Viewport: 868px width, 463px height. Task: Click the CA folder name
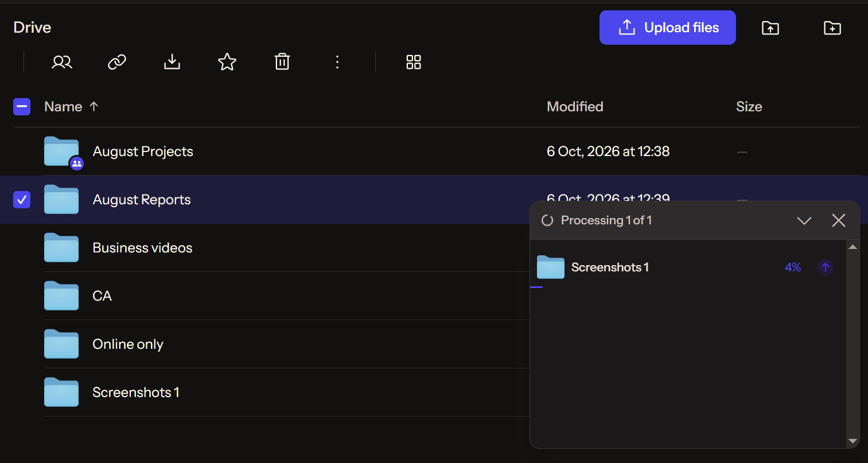click(x=102, y=296)
